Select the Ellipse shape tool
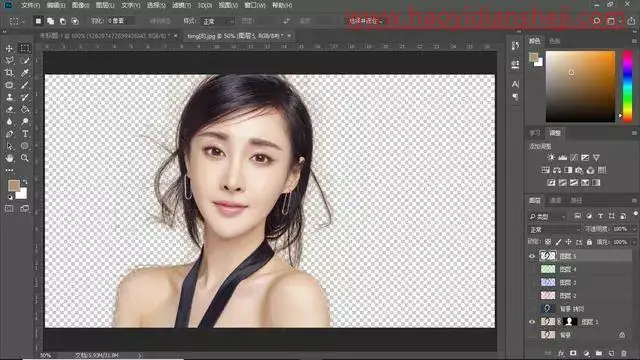Screen dimensions: 640x360 (x=25, y=146)
